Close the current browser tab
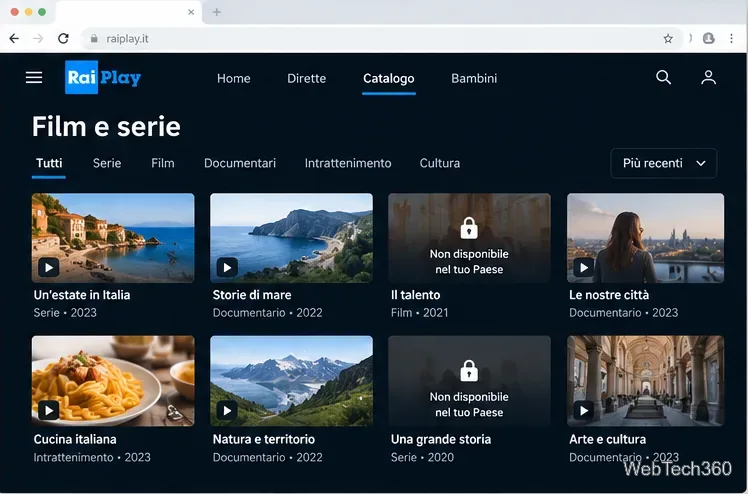The image size is (748, 494). pos(191,12)
